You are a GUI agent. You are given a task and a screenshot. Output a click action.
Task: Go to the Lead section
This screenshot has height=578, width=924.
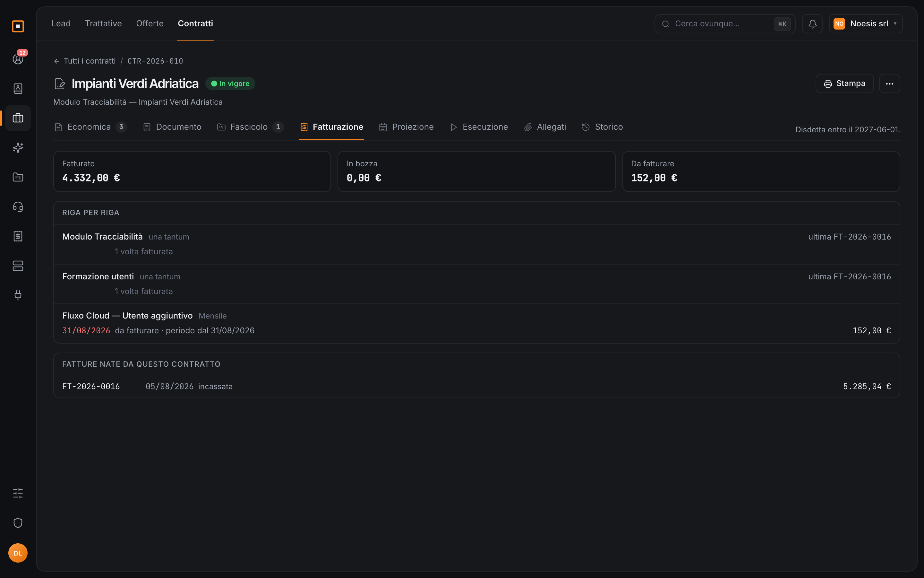[x=61, y=23]
